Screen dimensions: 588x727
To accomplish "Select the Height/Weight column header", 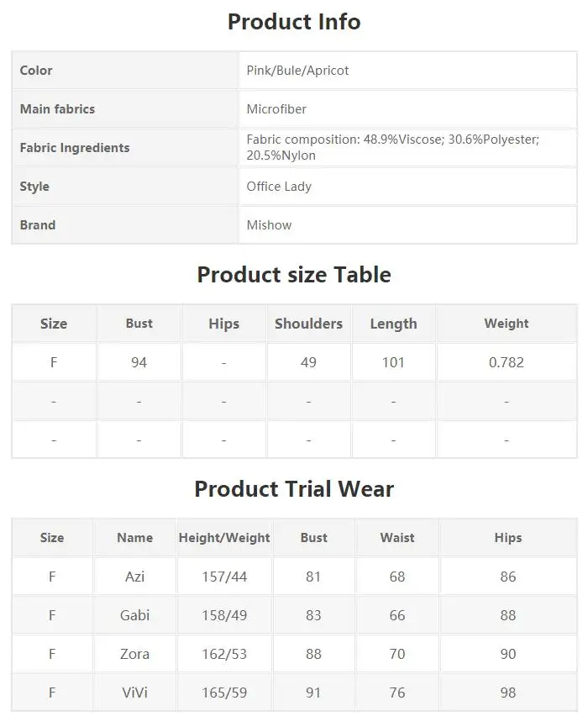I will pos(224,537).
